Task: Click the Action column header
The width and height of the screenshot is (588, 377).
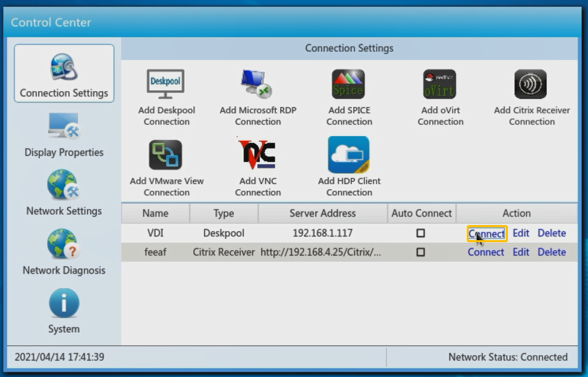Action: (517, 213)
